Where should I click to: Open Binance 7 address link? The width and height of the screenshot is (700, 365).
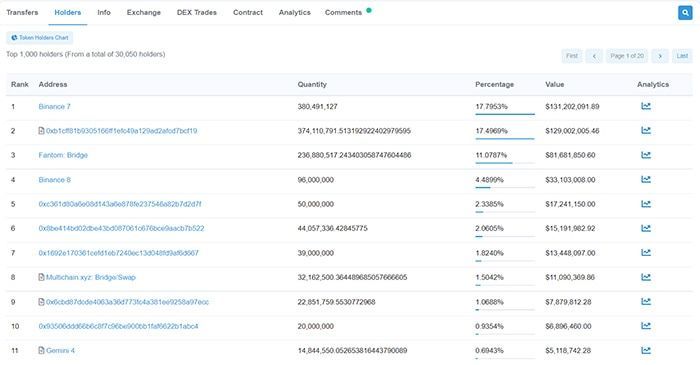(x=54, y=107)
